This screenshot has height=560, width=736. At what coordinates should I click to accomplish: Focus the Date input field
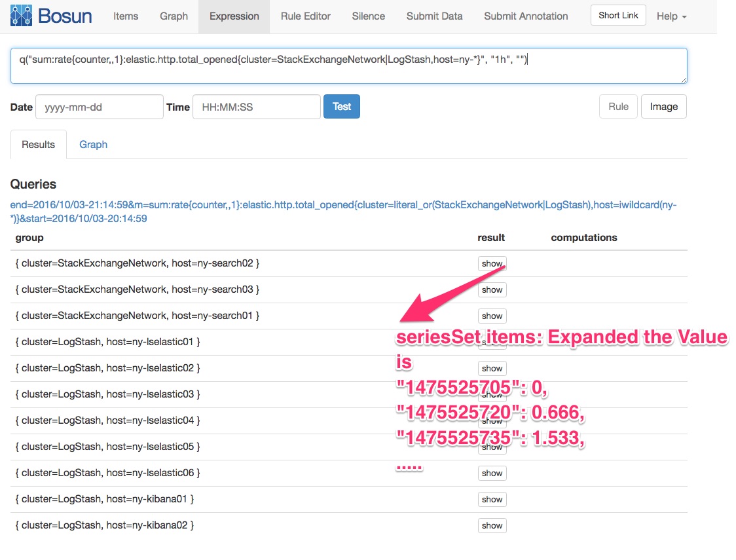tap(99, 107)
